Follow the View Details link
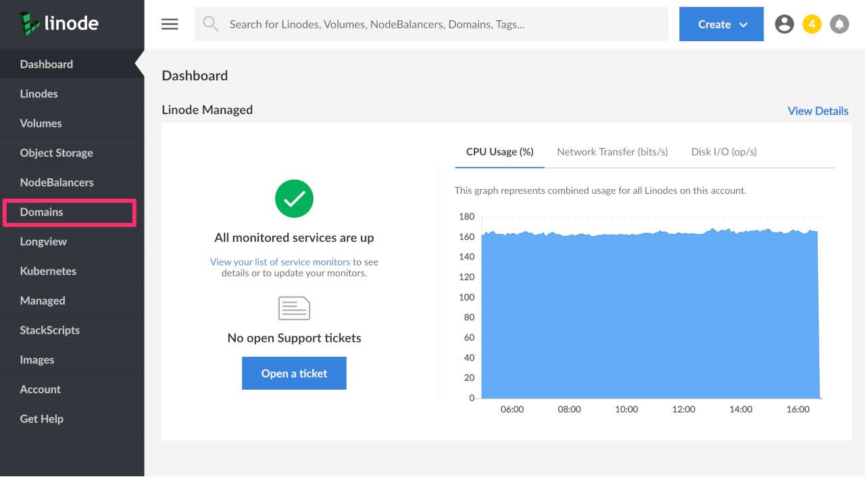Viewport: 865px width, 504px height. (818, 111)
